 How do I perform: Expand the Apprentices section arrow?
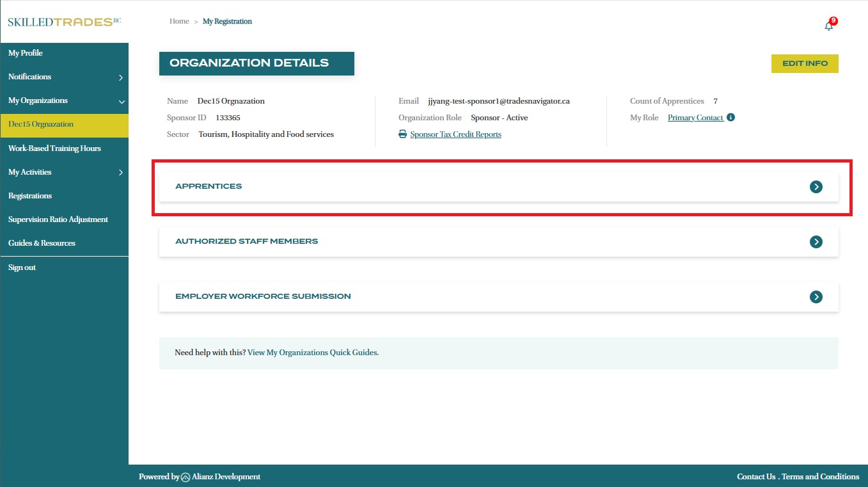(x=816, y=187)
